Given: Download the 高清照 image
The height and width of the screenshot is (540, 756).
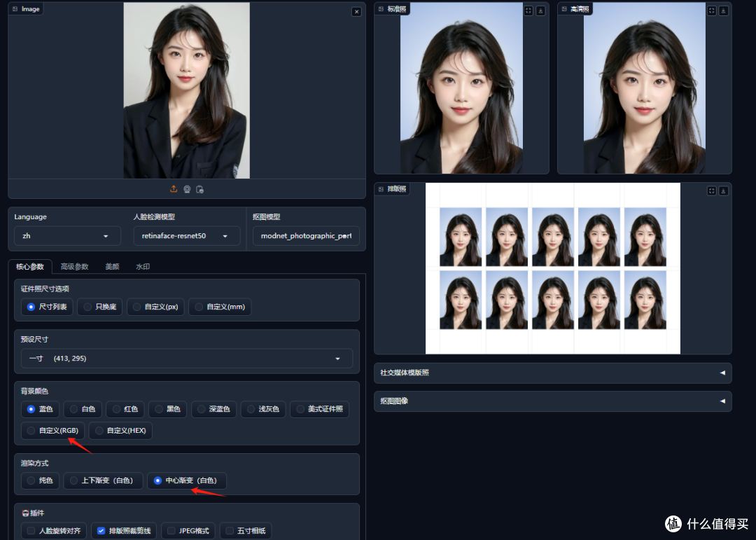Looking at the screenshot, I should pos(724,10).
